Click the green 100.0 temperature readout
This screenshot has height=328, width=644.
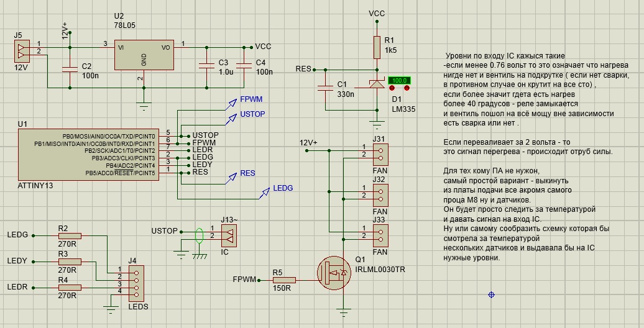click(x=399, y=81)
